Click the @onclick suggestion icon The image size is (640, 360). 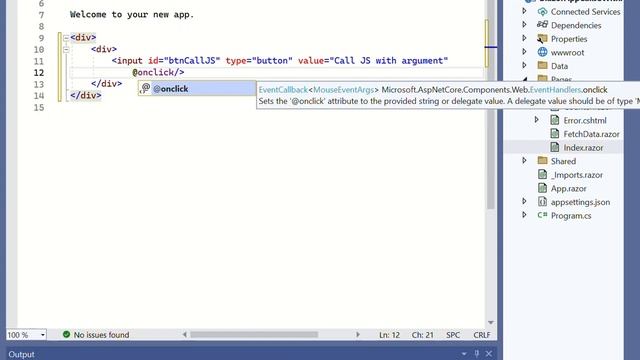145,89
